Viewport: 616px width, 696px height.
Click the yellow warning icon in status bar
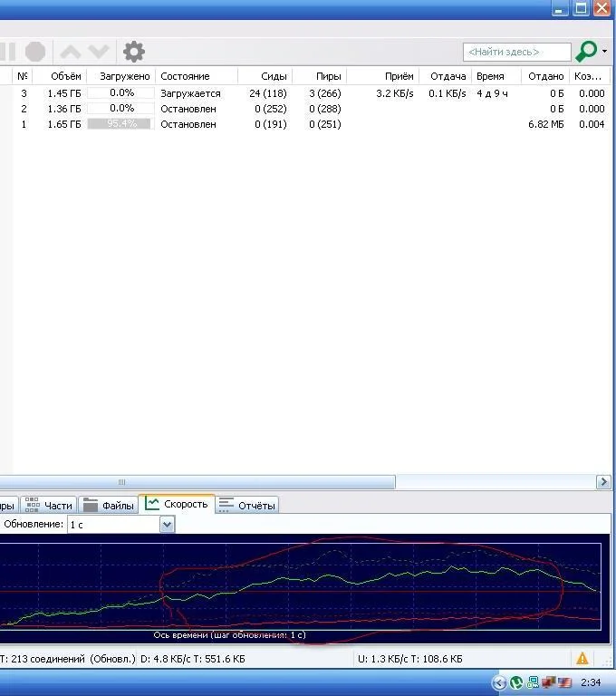pyautogui.click(x=582, y=659)
